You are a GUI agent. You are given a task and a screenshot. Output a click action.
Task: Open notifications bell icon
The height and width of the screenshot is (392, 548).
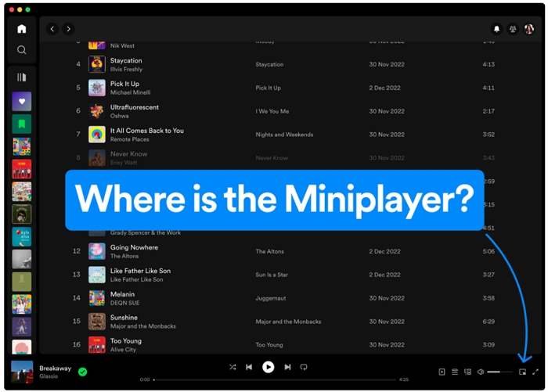tap(496, 29)
